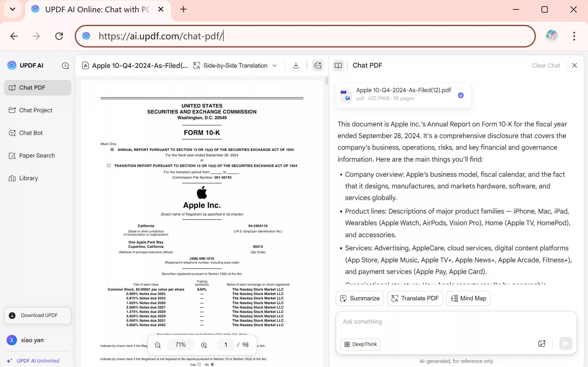Open the reading mode book icon
Viewport: 588px width, 367px height.
tap(339, 65)
